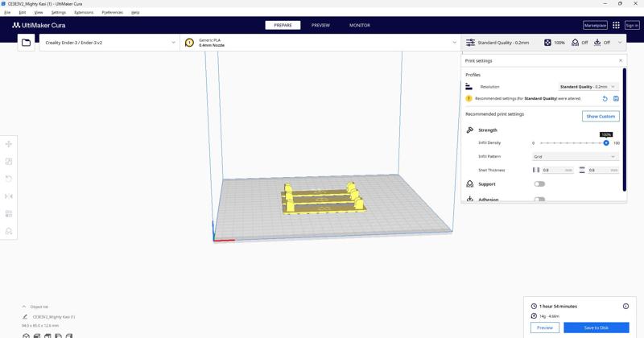Open the Creality Ender-3 printer dropdown

point(109,43)
